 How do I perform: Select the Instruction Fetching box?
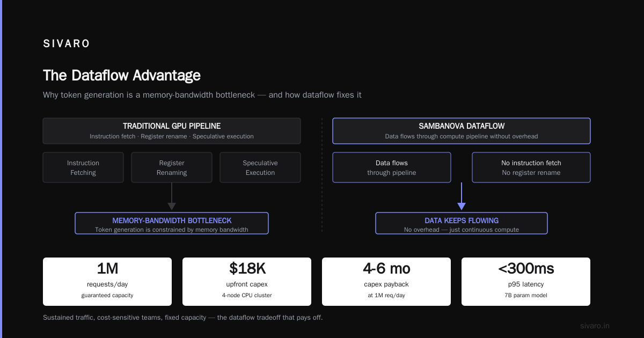tap(83, 167)
